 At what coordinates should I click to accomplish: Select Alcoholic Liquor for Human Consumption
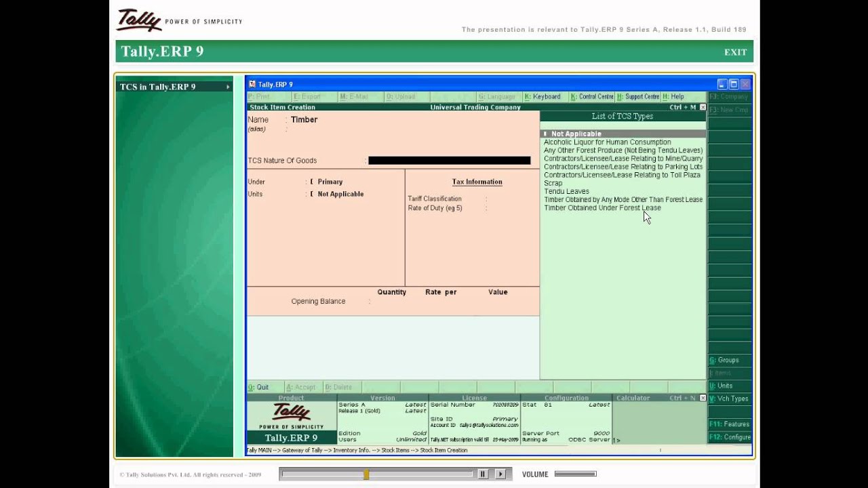[607, 142]
